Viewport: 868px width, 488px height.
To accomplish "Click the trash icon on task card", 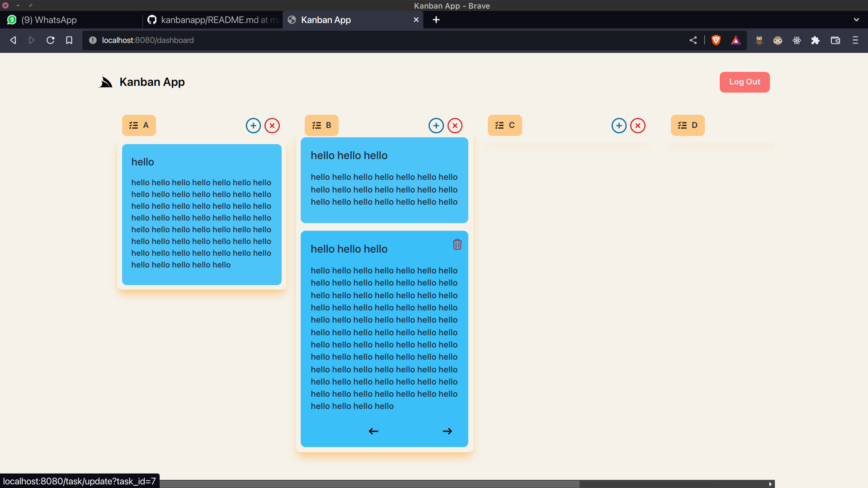I will (457, 244).
